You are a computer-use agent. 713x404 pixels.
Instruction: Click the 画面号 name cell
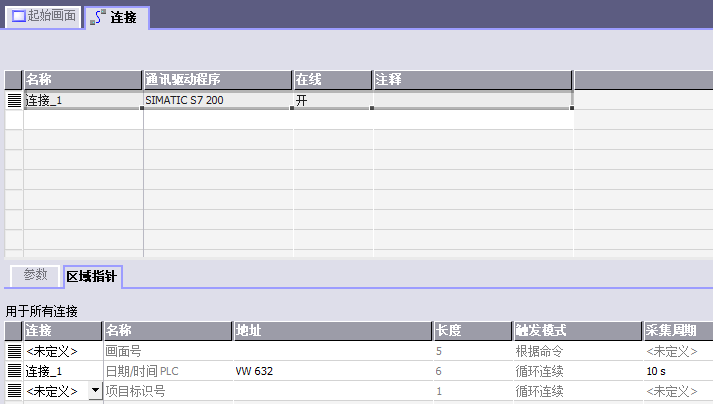coord(168,351)
